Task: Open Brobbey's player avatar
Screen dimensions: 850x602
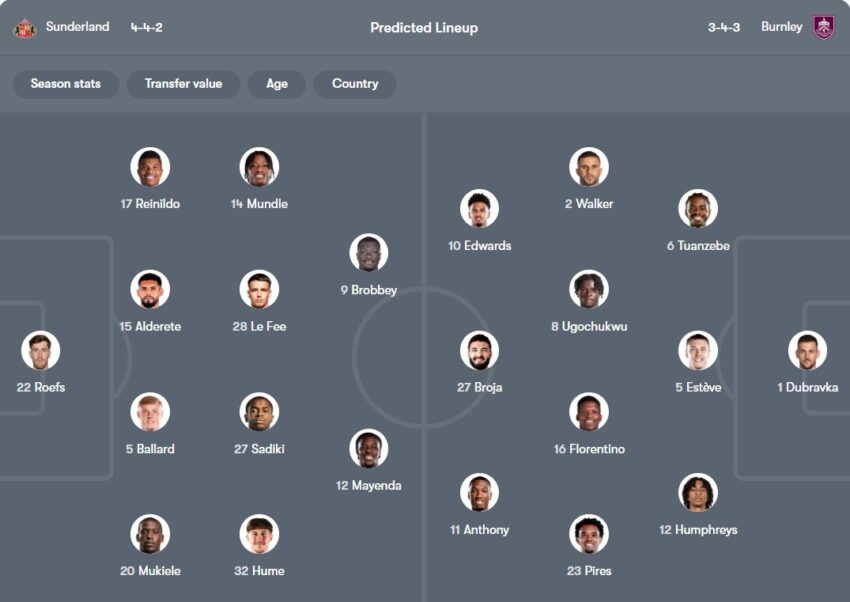Action: (369, 253)
